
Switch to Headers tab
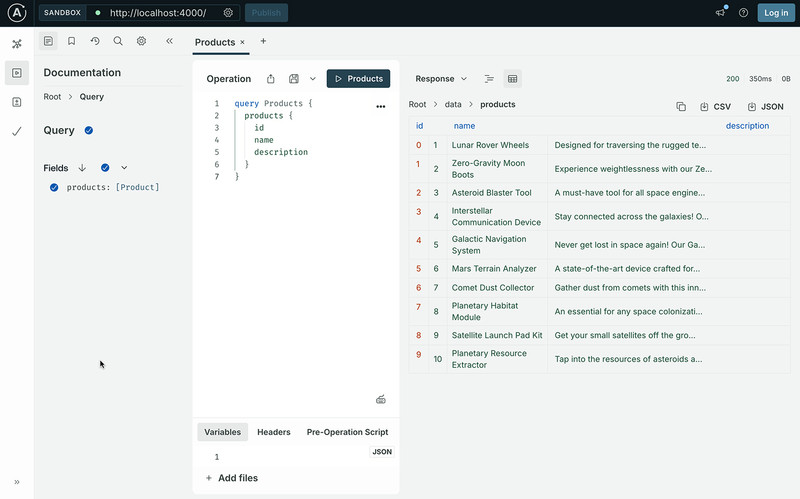273,432
